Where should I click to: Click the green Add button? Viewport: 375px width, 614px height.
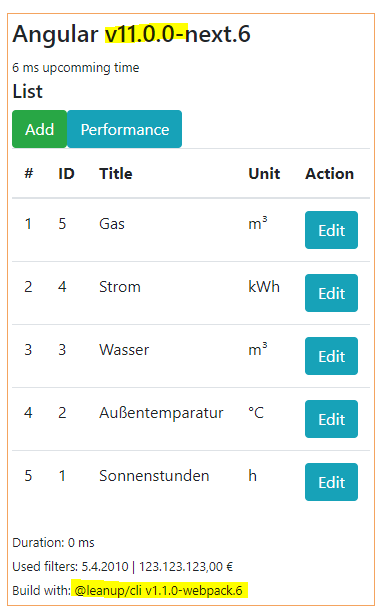point(40,129)
